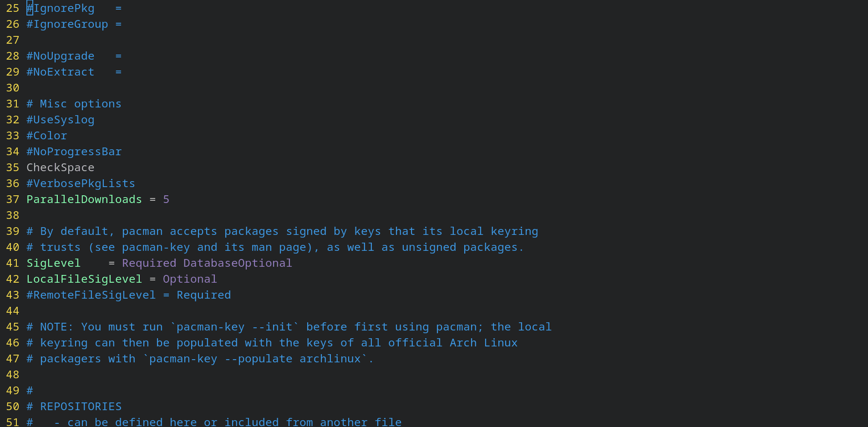
Task: Click the SigLevel keyword
Action: coord(53,263)
